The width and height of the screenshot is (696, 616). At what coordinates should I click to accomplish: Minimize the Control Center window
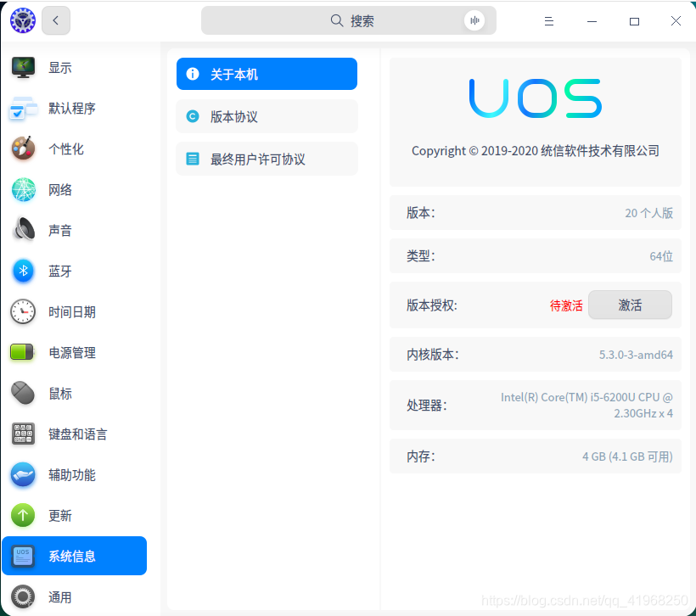592,21
